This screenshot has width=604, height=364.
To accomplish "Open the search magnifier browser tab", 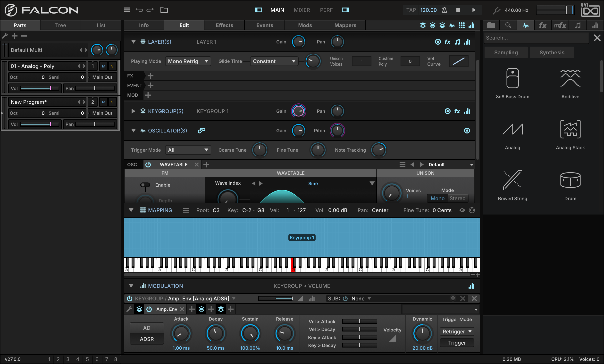I will (508, 25).
